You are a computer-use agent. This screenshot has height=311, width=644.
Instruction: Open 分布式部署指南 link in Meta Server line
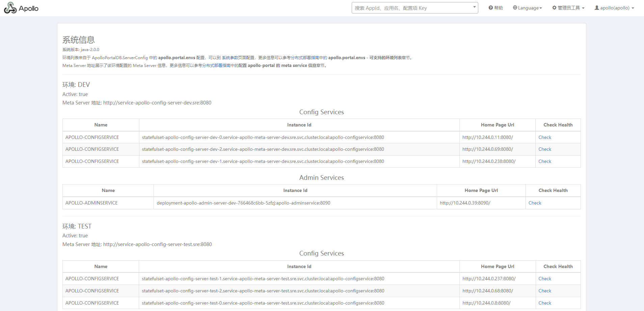click(216, 66)
